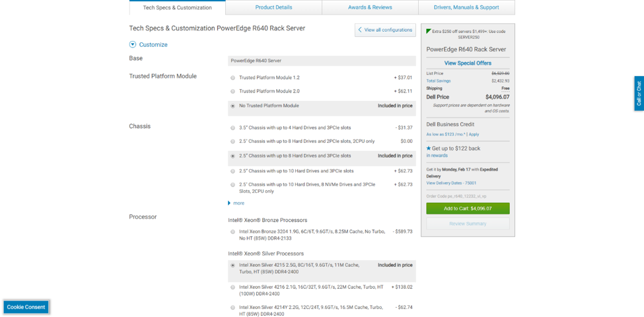Image resolution: width=644 pixels, height=317 pixels.
Task: Click Apply for Dell Business Credit
Action: pos(474,134)
